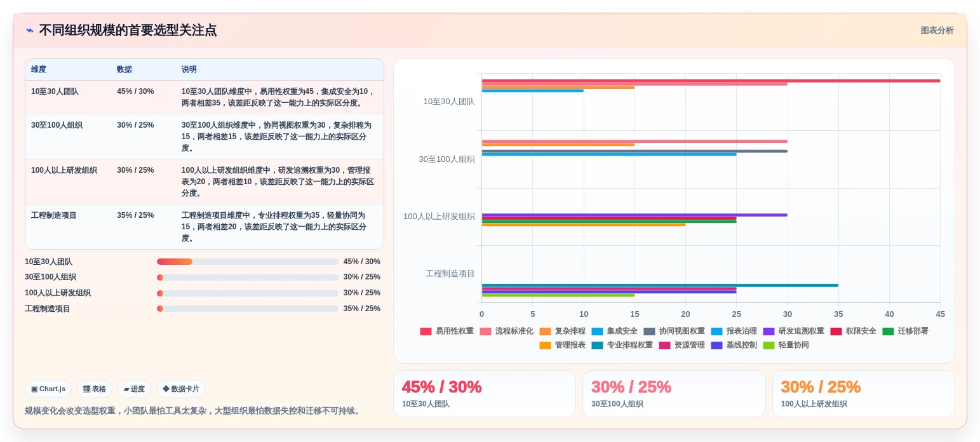Screen dimensions: 980x442
Task: Click the purple 研发追溯权重 bar reaching 30
Action: click(x=634, y=215)
